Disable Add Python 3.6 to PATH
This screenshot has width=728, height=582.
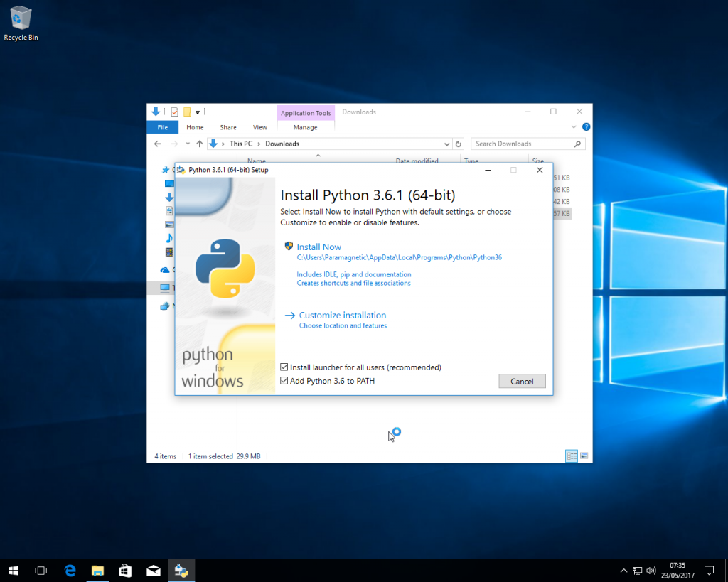coord(285,380)
